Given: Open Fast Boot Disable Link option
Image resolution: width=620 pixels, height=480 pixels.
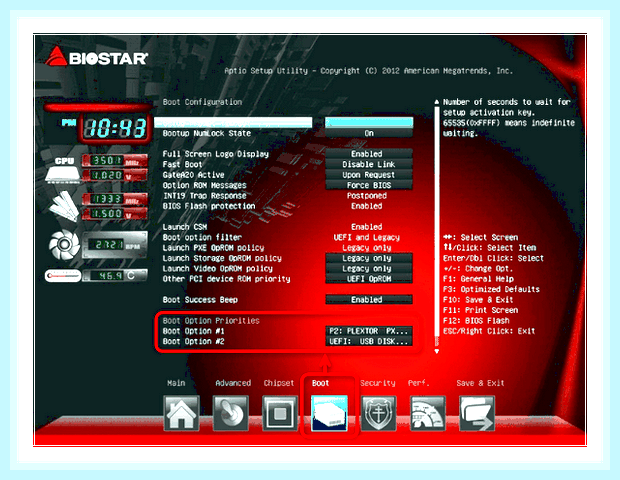Looking at the screenshot, I should [x=369, y=164].
